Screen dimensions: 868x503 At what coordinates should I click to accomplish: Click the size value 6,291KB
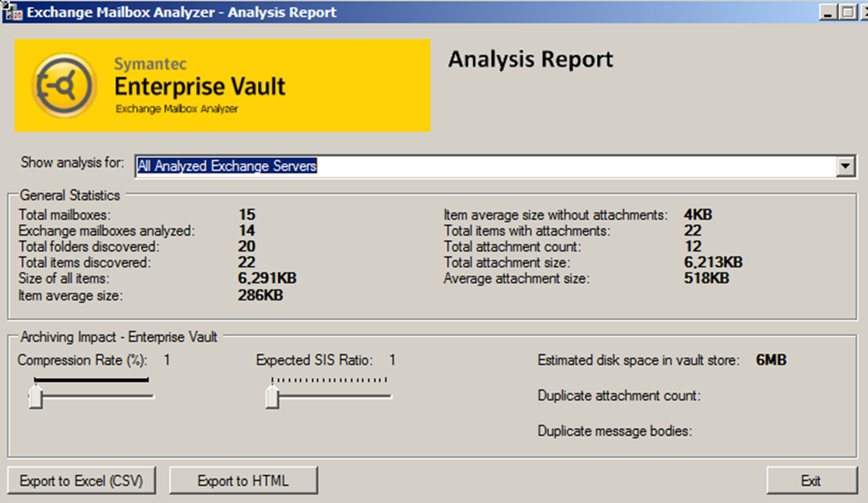[267, 278]
